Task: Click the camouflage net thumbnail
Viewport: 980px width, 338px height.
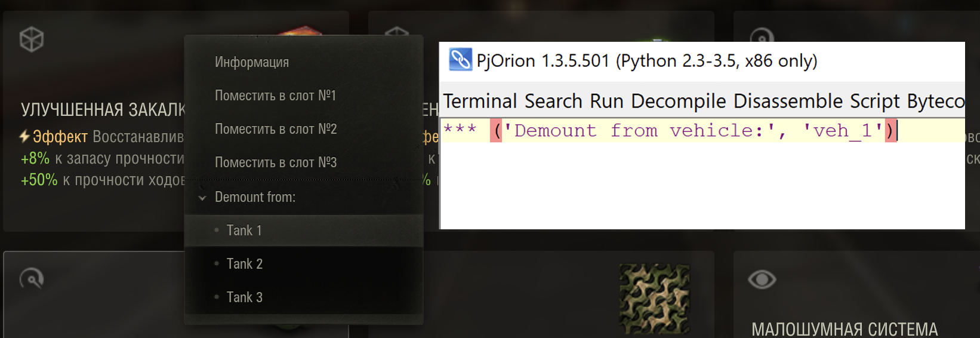Action: click(654, 299)
